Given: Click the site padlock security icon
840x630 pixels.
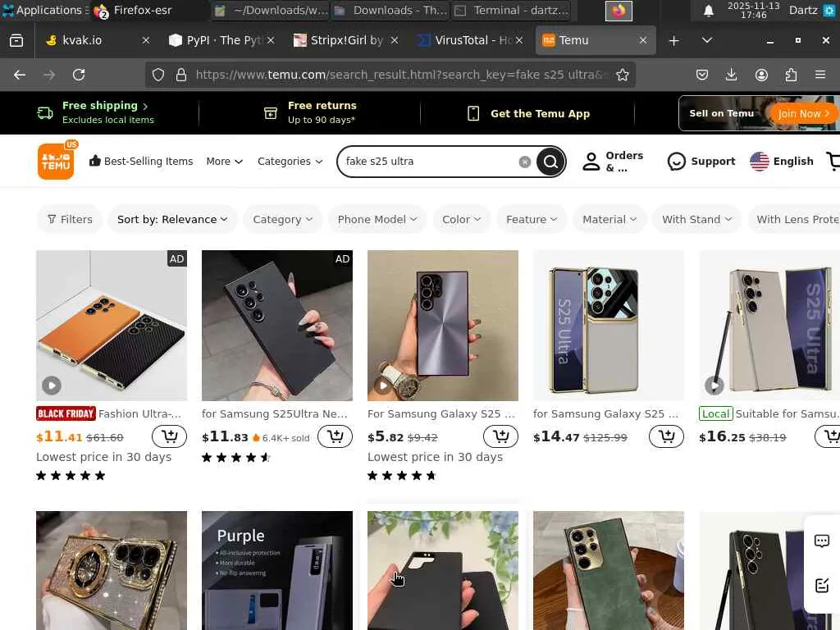Looking at the screenshot, I should [x=181, y=75].
